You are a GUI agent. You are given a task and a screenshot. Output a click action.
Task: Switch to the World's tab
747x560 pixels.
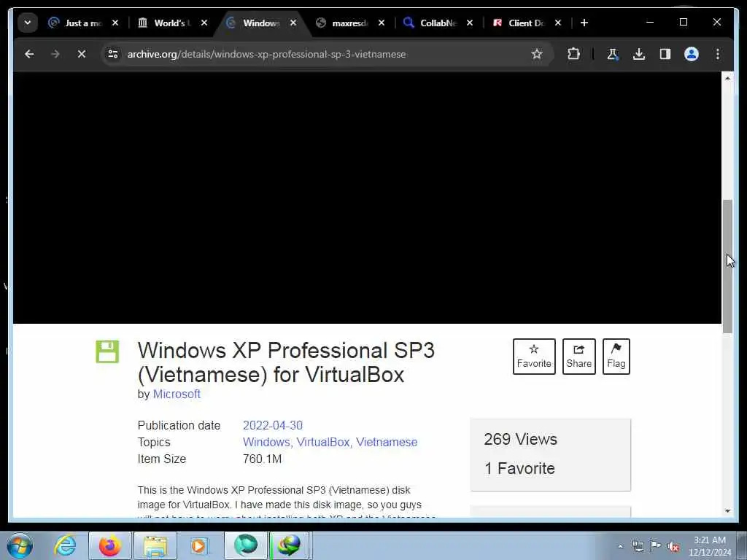tap(171, 23)
